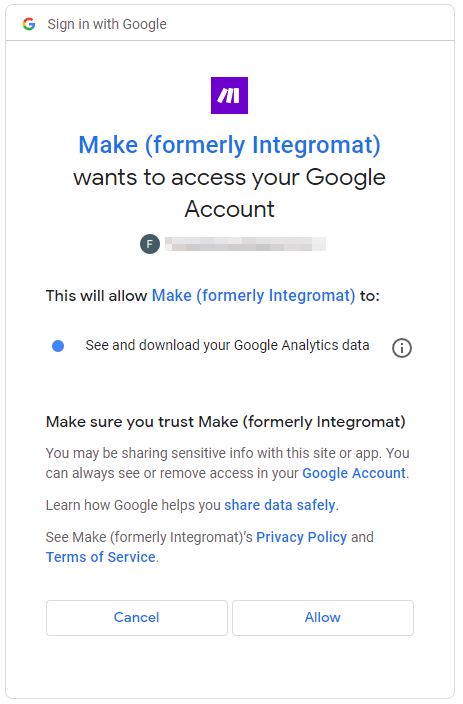This screenshot has width=463, height=704.
Task: Click 'Learn how Google helps you' text
Action: point(133,505)
